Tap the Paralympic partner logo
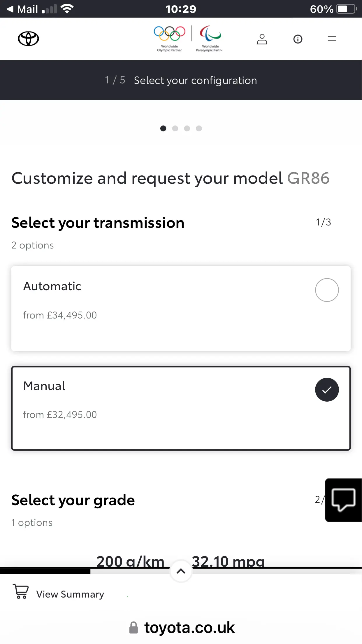The height and width of the screenshot is (644, 362). (210, 38)
